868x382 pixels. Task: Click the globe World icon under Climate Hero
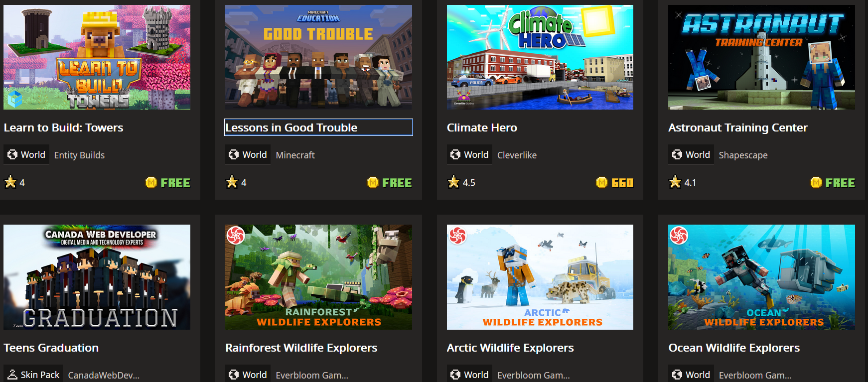click(455, 155)
